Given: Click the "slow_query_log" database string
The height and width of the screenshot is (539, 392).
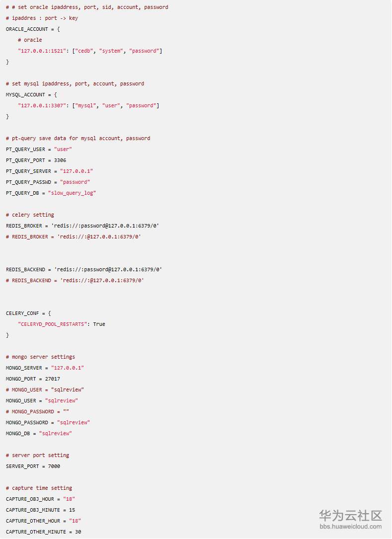Looking at the screenshot, I should tap(72, 193).
